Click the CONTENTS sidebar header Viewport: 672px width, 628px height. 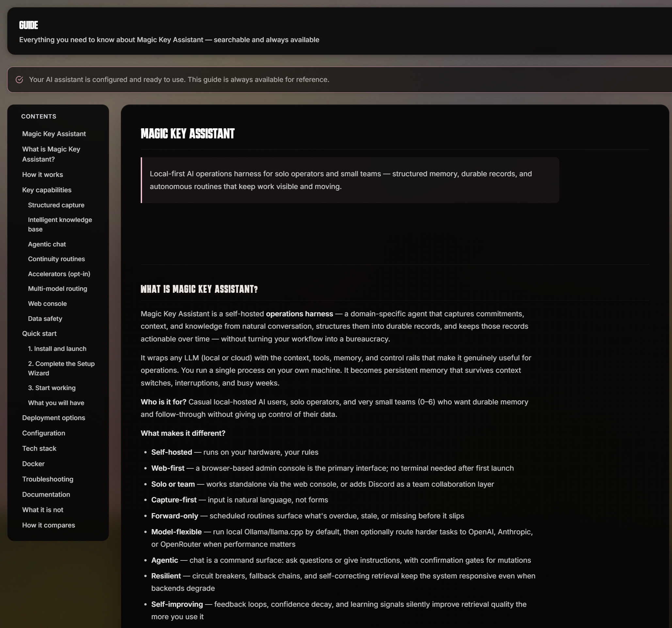[39, 117]
